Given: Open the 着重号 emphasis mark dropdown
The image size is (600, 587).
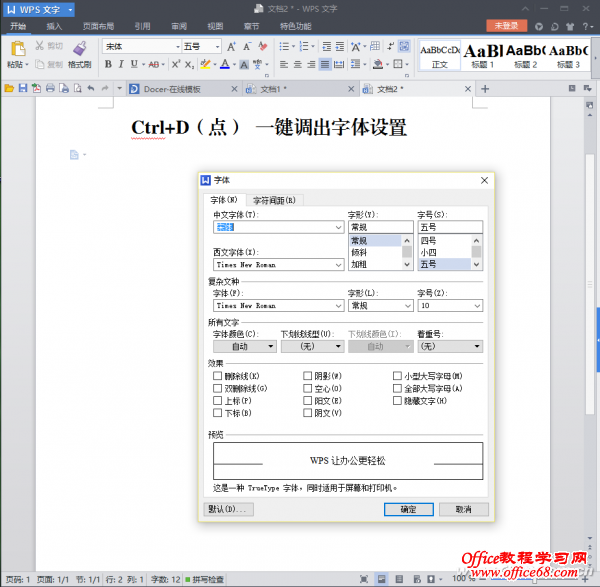Looking at the screenshot, I should 450,346.
